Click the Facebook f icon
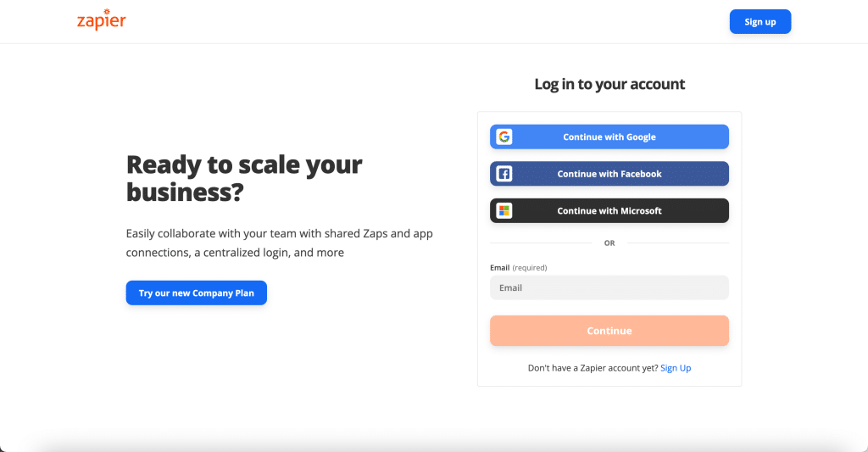868x452 pixels. [x=504, y=174]
